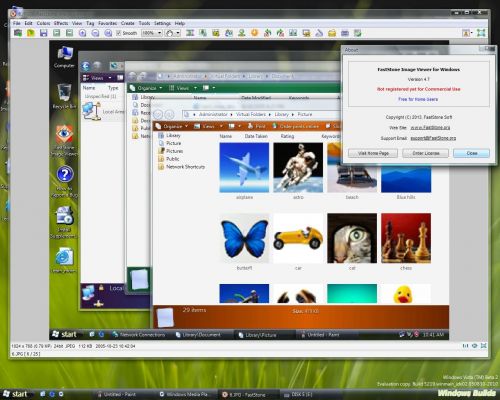The width and height of the screenshot is (500, 400).
Task: Open the 100% zoom level dropdown
Action: pyautogui.click(x=160, y=33)
